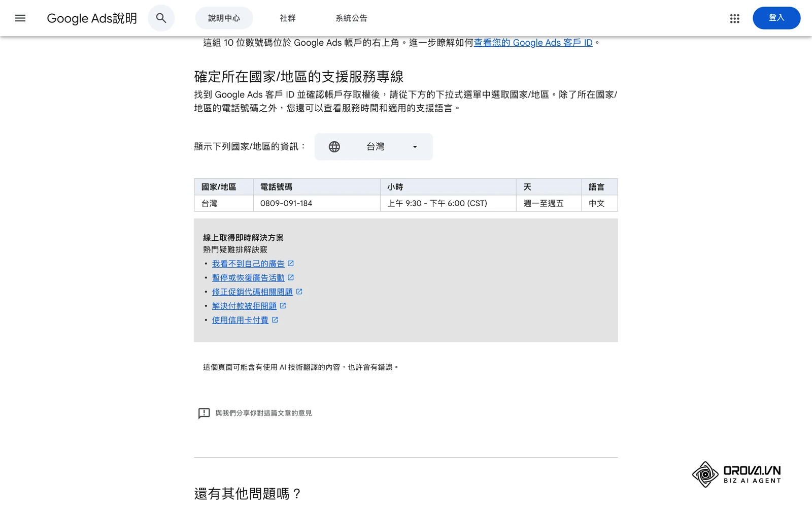The height and width of the screenshot is (508, 812).
Task: Click the 電話號碼 column header
Action: point(317,187)
